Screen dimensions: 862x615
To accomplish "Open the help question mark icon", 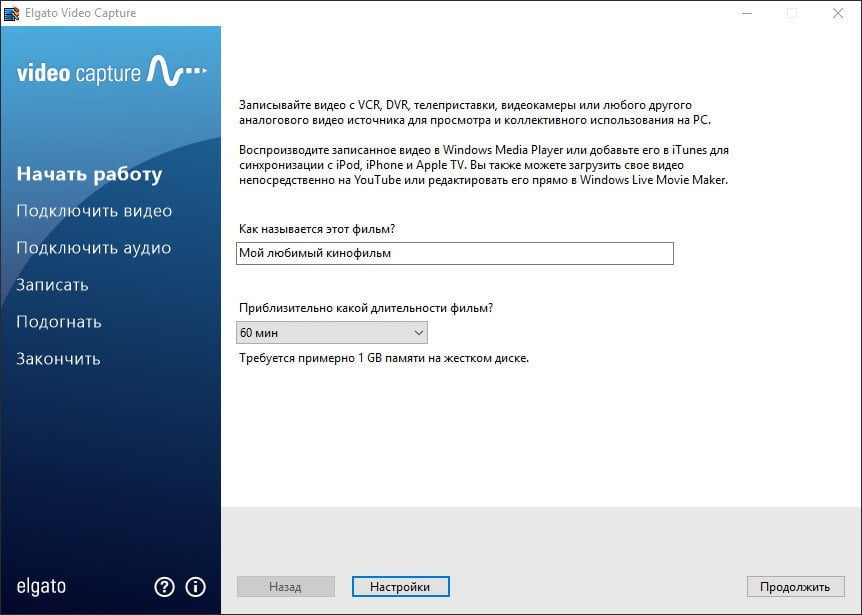I will tap(164, 587).
